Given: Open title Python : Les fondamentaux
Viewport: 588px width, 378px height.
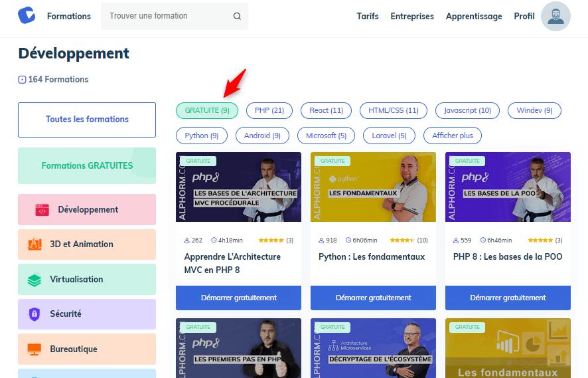Looking at the screenshot, I should pyautogui.click(x=372, y=256).
